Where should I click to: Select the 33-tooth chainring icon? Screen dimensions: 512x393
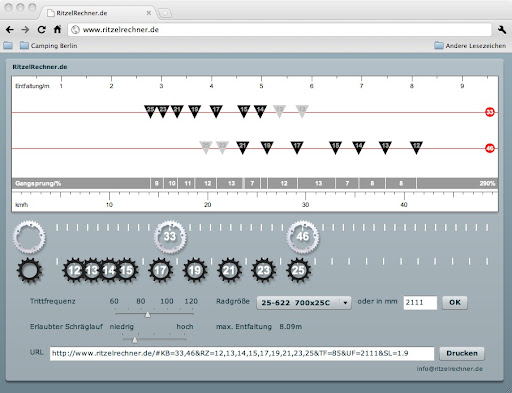click(170, 236)
